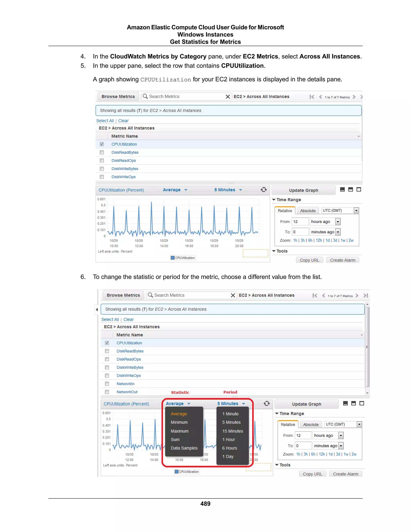
Task: Click the search magnifier icon in lower console
Action: coord(150,295)
